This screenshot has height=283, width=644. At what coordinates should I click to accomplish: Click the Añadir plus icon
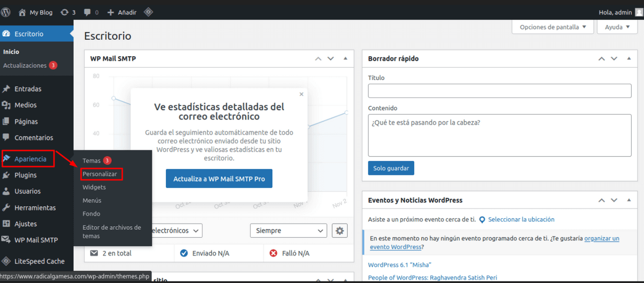[x=110, y=12]
